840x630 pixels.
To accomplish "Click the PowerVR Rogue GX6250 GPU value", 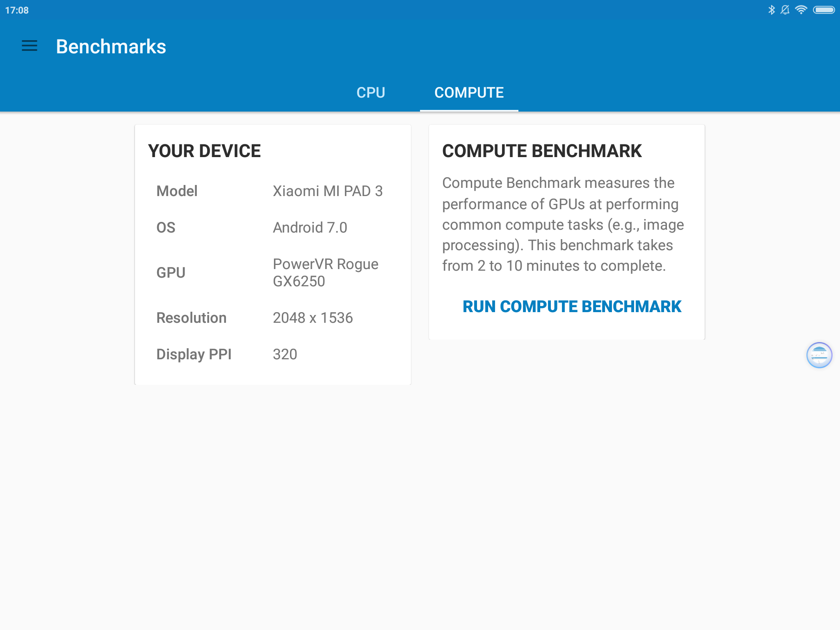I will coord(326,273).
